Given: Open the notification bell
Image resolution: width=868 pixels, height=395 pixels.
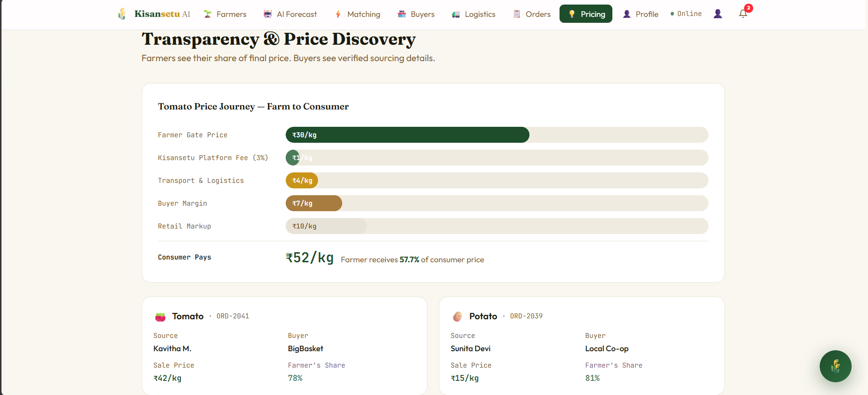Looking at the screenshot, I should click(x=743, y=14).
